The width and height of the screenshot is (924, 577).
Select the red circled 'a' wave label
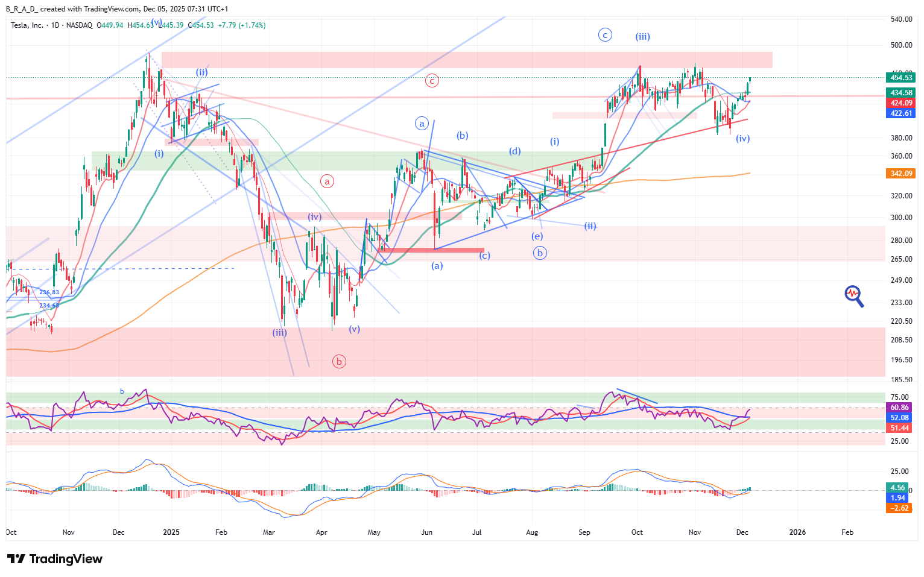327,181
